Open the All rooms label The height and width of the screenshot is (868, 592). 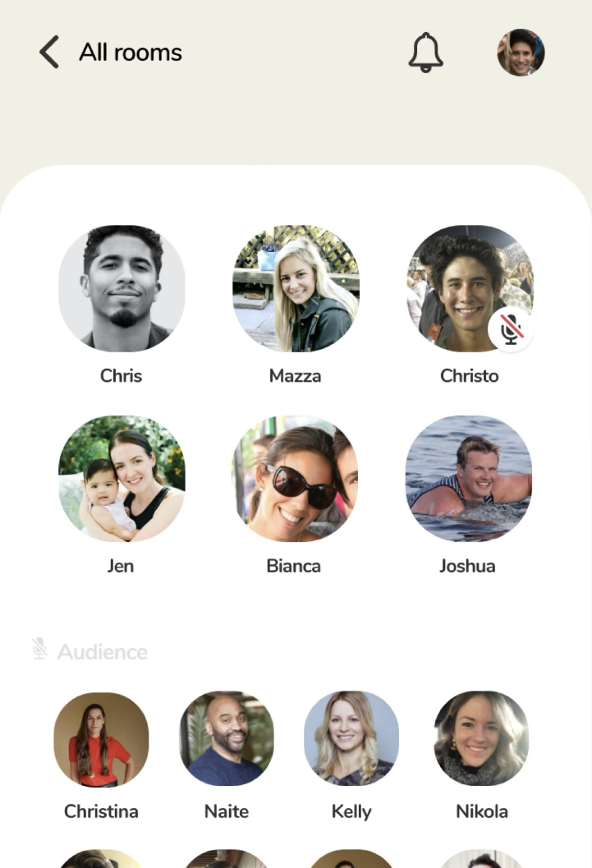131,53
